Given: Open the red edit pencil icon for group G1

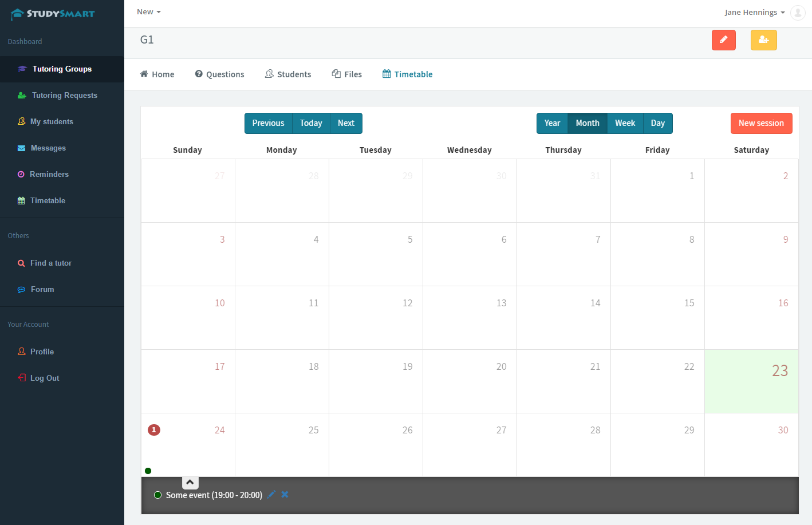Looking at the screenshot, I should 723,40.
